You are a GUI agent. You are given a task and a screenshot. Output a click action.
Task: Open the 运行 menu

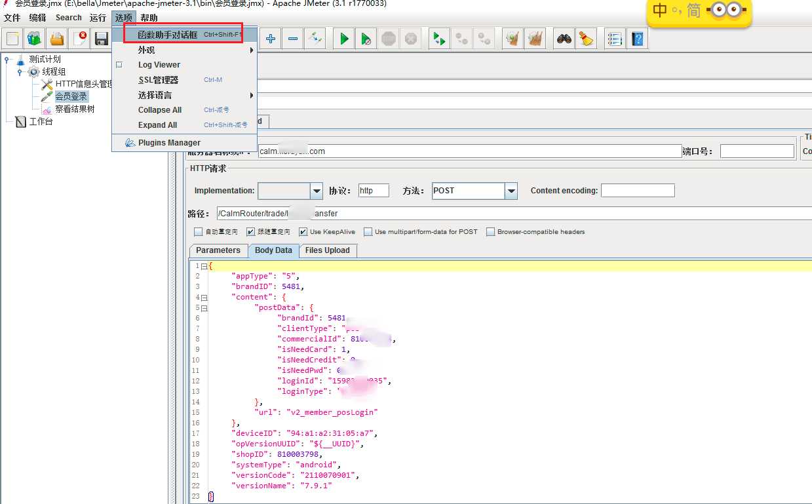[x=98, y=18]
